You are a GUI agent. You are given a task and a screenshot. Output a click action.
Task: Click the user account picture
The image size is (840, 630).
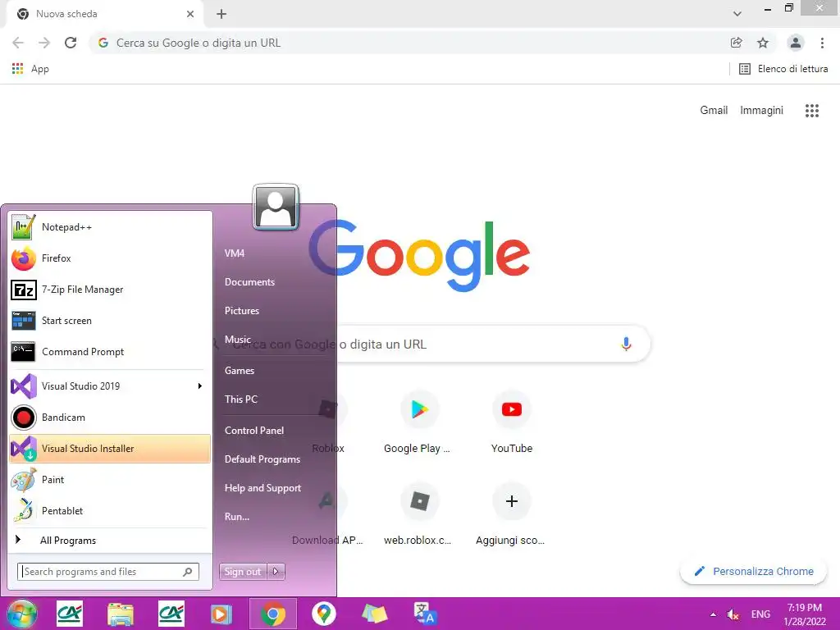pyautogui.click(x=276, y=207)
